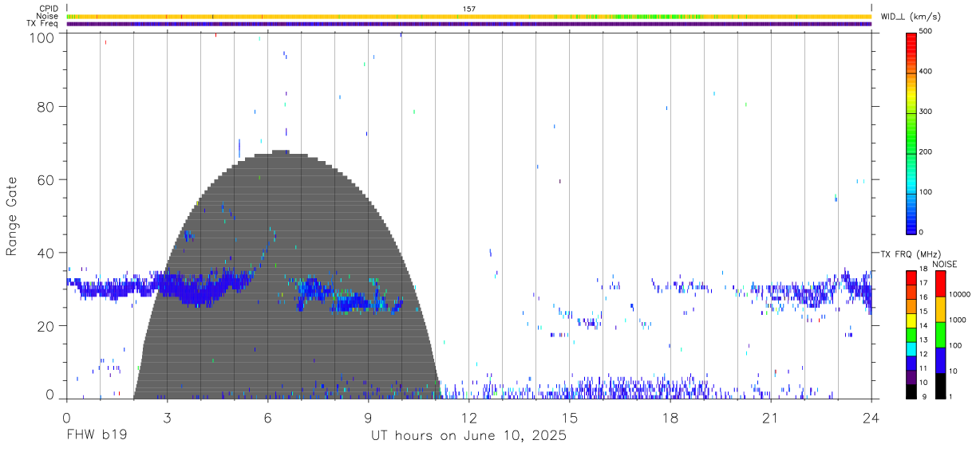Click the Range Gate axis title

click(x=13, y=216)
